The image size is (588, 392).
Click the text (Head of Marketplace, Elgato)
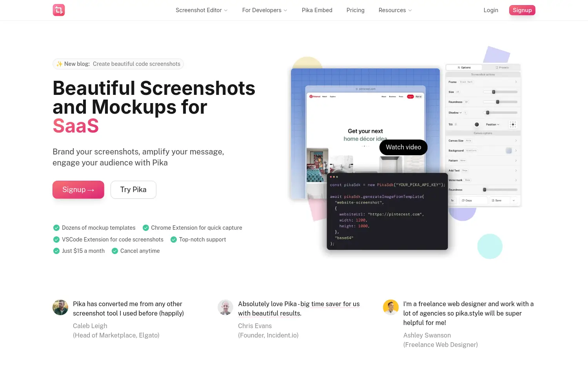(116, 335)
